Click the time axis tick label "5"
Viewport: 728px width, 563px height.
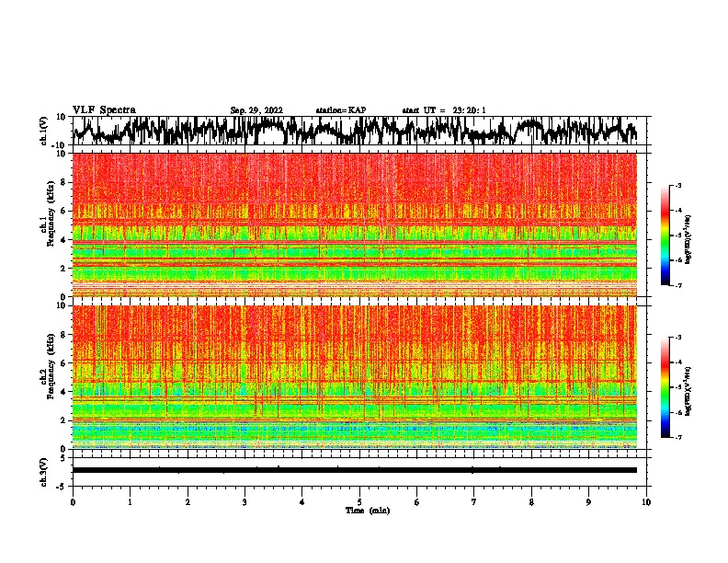[359, 502]
